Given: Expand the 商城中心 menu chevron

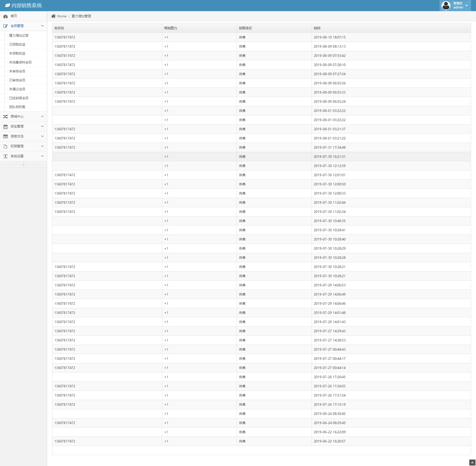Looking at the screenshot, I should click(42, 116).
